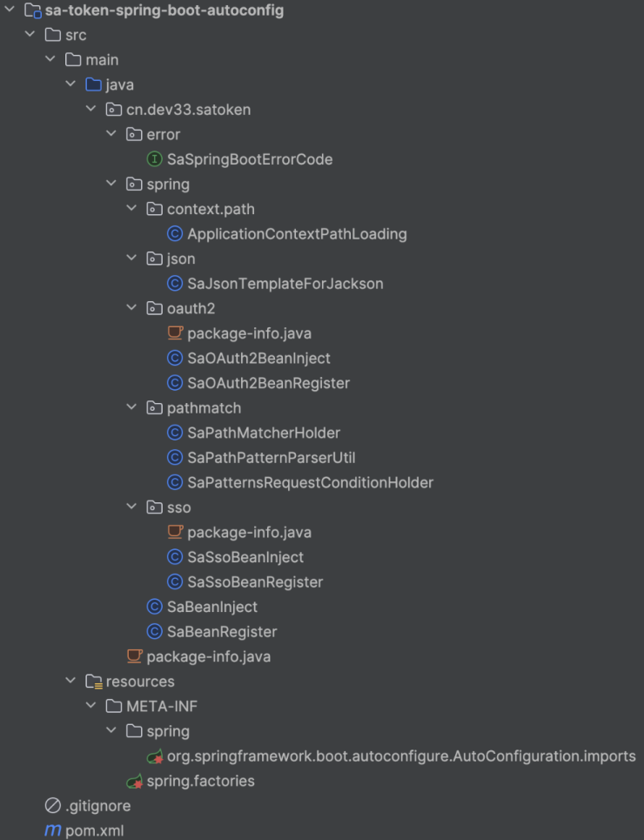Screen dimensions: 644x840
Task: Click the Spring icon of spring.factories
Action: (x=135, y=781)
